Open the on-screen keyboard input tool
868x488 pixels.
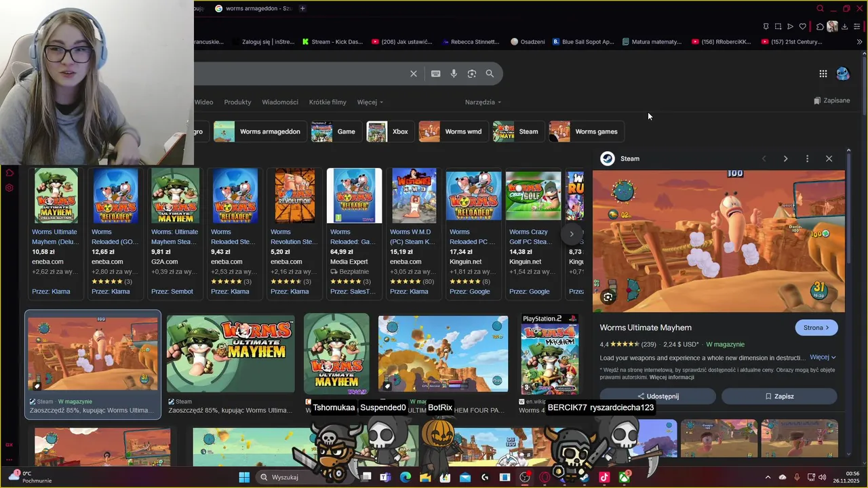(x=436, y=74)
